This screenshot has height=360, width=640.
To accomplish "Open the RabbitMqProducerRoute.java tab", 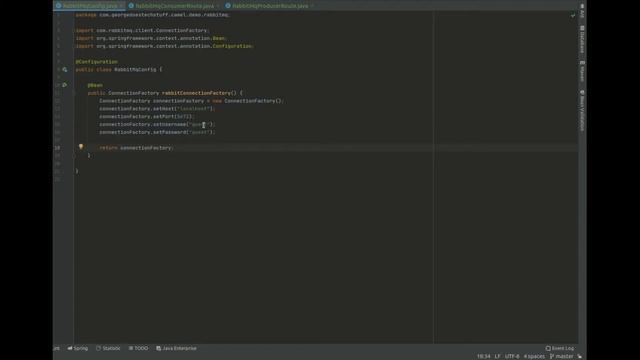I will pos(270,6).
